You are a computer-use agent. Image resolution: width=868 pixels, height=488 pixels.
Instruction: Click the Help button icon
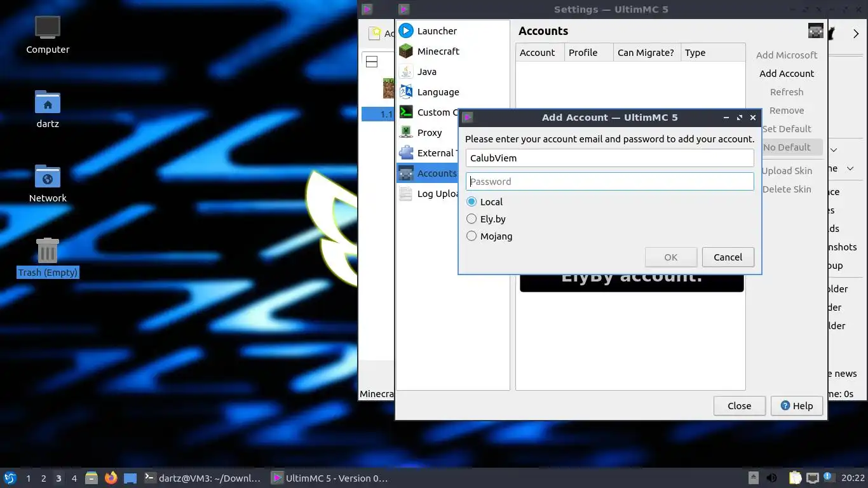point(785,405)
